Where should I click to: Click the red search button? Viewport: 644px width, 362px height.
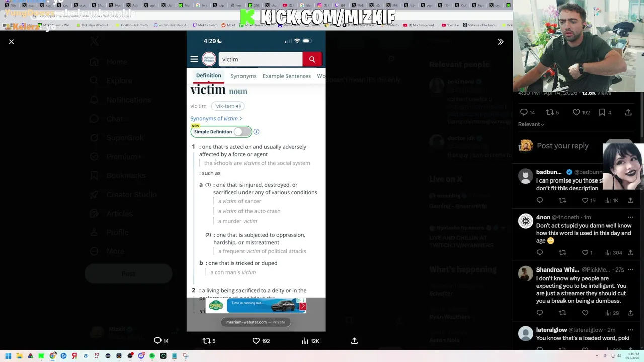coord(312,59)
